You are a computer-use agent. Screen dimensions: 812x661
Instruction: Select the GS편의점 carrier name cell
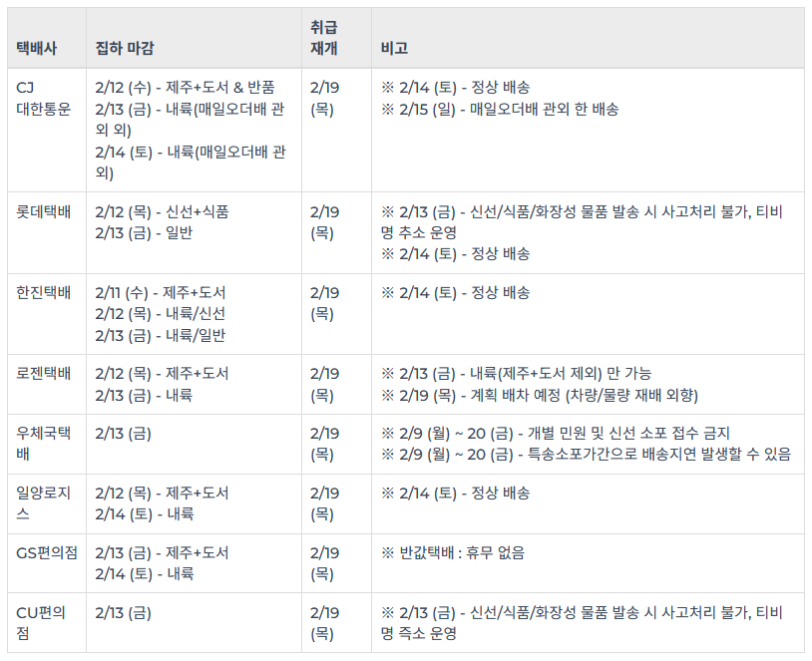click(47, 553)
